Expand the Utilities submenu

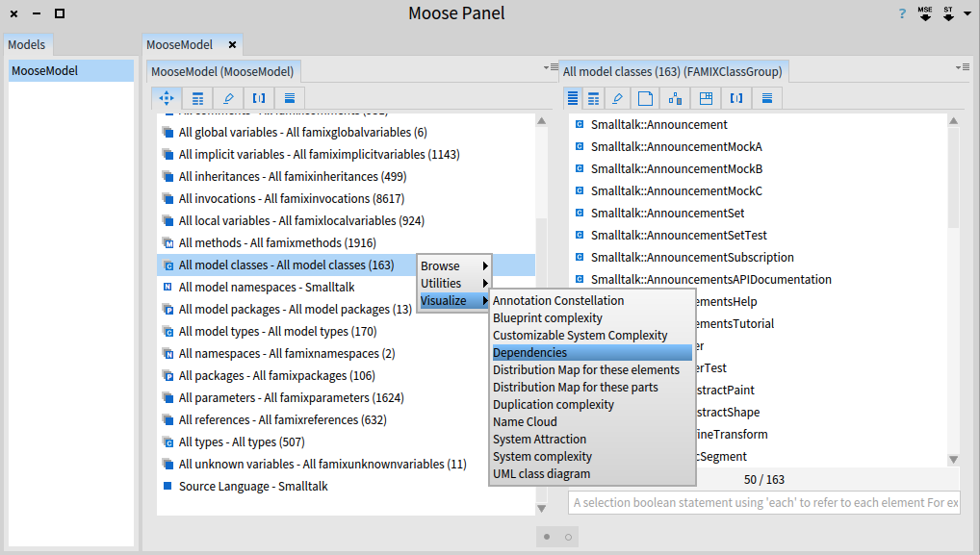pyautogui.click(x=454, y=284)
